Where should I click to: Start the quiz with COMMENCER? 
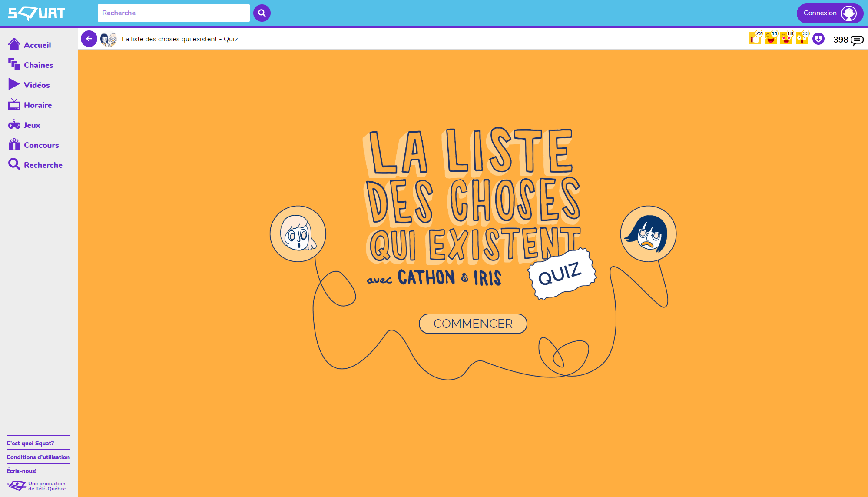[x=473, y=324]
